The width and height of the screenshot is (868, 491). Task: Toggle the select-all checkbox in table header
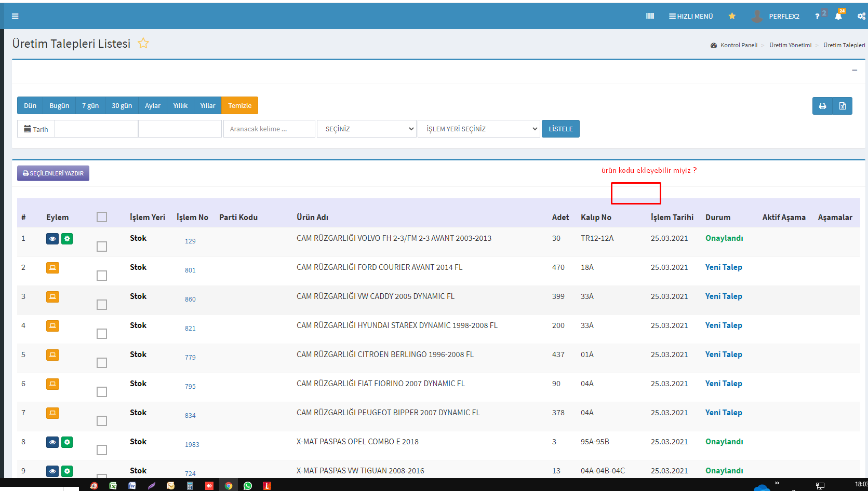[x=102, y=217]
